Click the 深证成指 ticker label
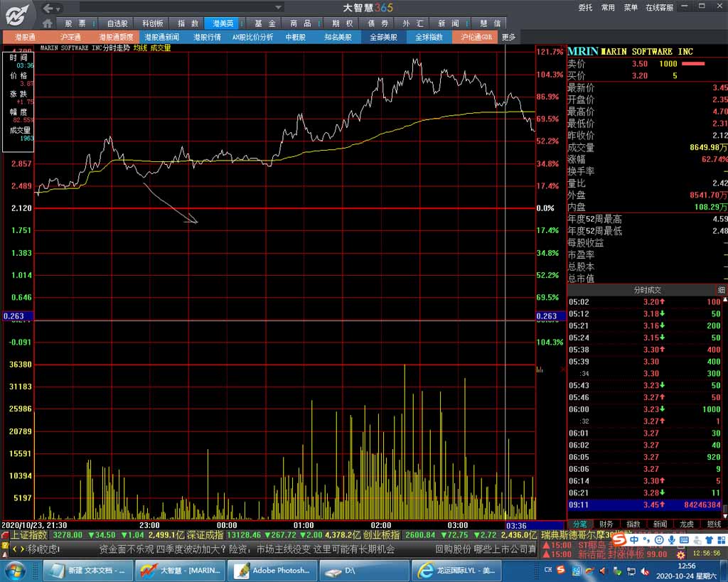 [x=205, y=535]
